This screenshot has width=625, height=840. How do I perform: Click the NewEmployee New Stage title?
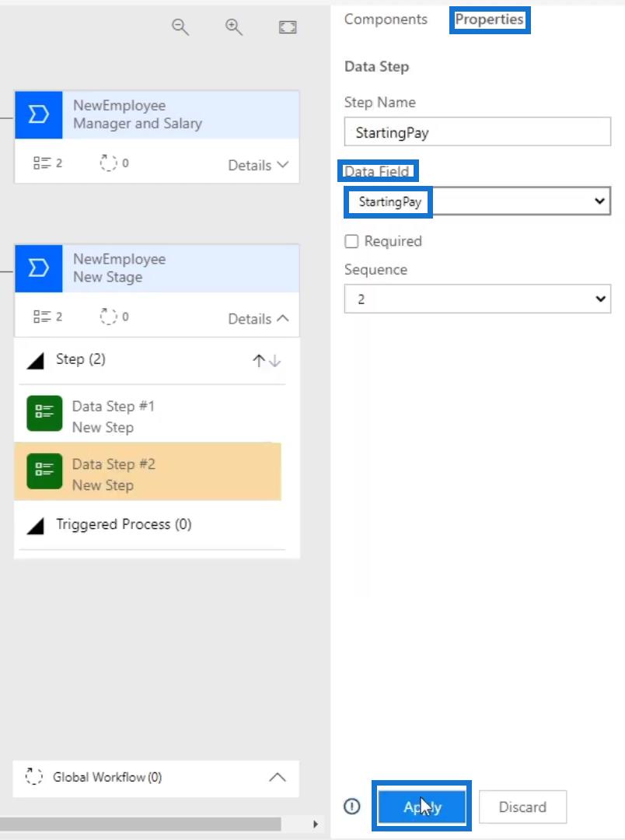[120, 268]
